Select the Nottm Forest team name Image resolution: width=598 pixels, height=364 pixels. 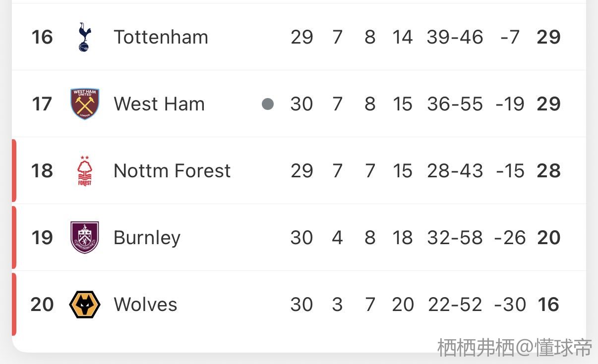pos(172,171)
